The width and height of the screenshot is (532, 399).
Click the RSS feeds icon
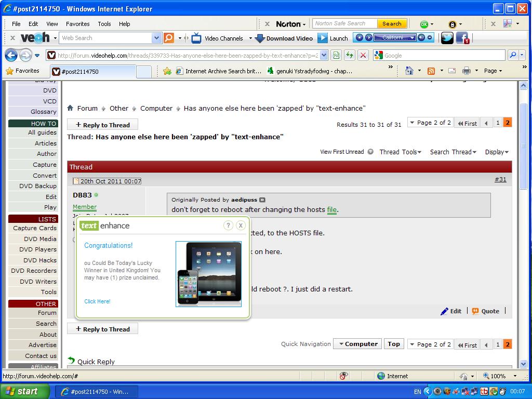click(x=431, y=71)
